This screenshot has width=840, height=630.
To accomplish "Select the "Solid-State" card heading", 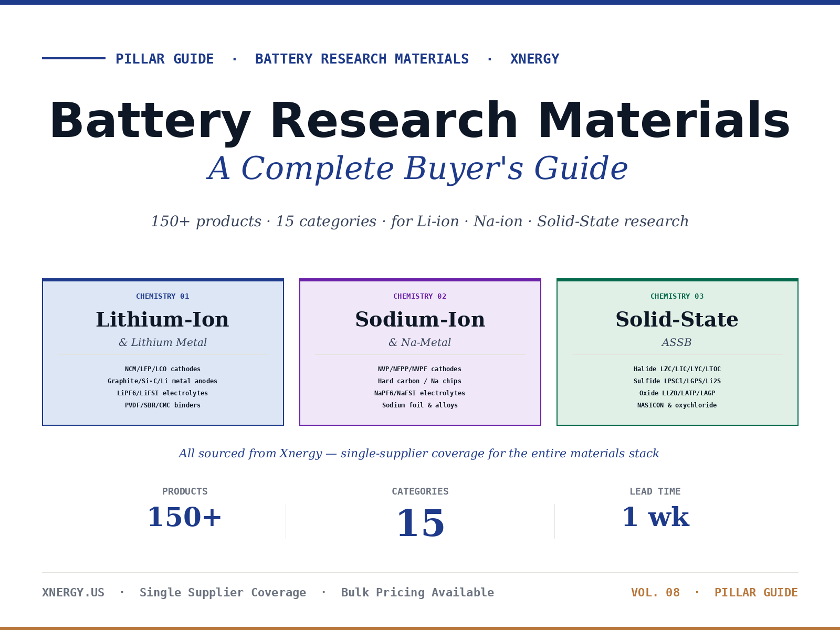I will click(677, 320).
